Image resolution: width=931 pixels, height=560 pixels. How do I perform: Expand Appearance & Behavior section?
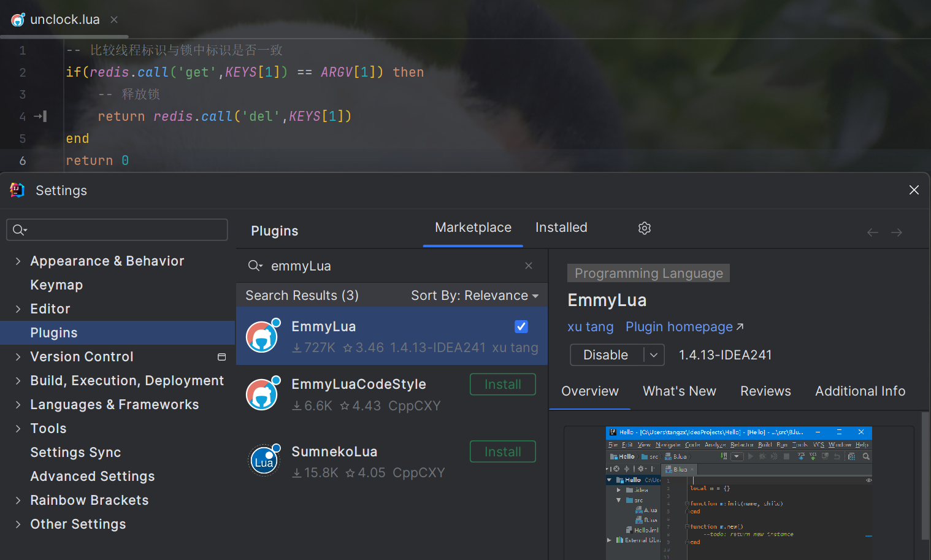pyautogui.click(x=18, y=261)
